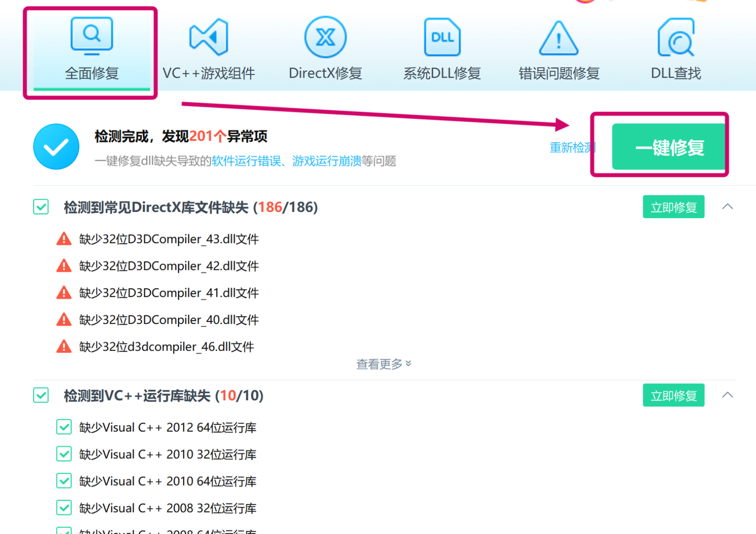Click the 一键修复 button
Image resolution: width=756 pixels, height=534 pixels.
point(668,147)
